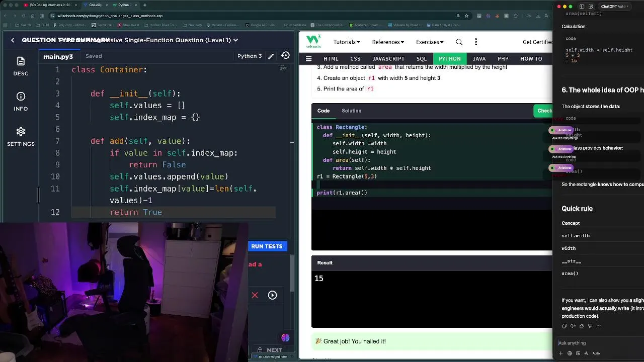644x362 pixels.
Task: Open the W3Schools hamburger menu icon
Action: 308,59
